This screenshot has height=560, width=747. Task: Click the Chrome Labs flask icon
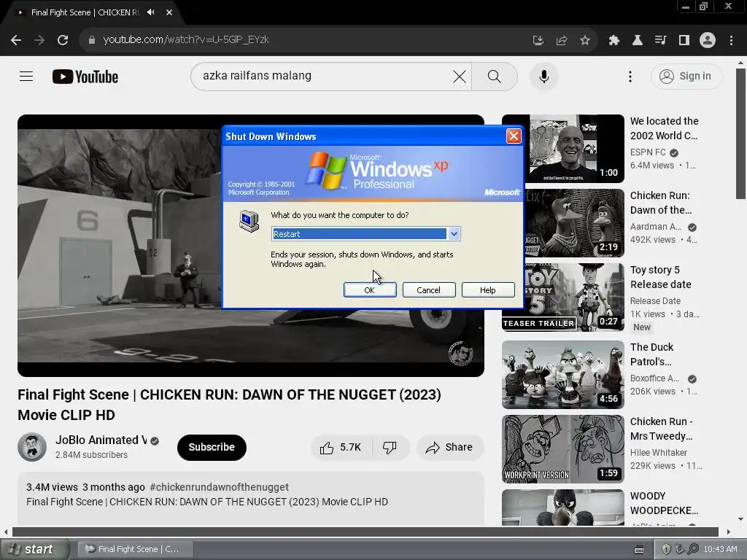click(x=638, y=41)
